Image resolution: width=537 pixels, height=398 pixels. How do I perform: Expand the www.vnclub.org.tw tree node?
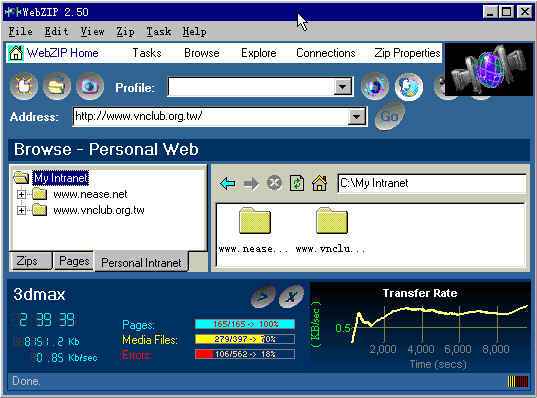[x=21, y=210]
